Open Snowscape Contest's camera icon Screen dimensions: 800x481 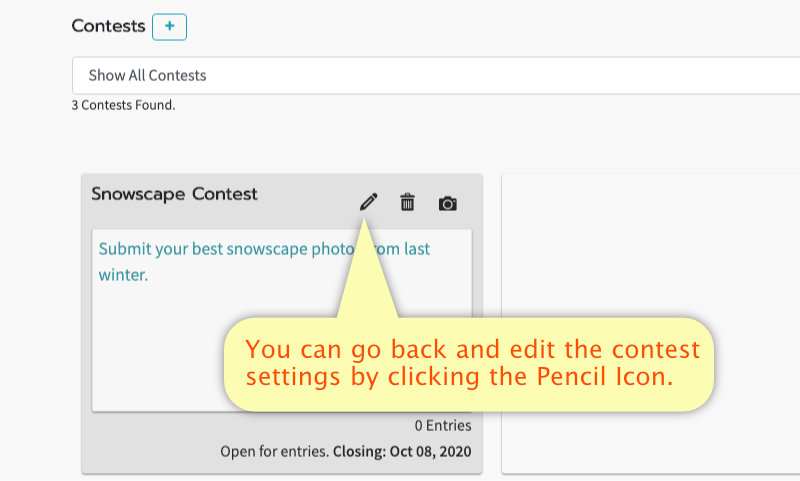(x=447, y=203)
